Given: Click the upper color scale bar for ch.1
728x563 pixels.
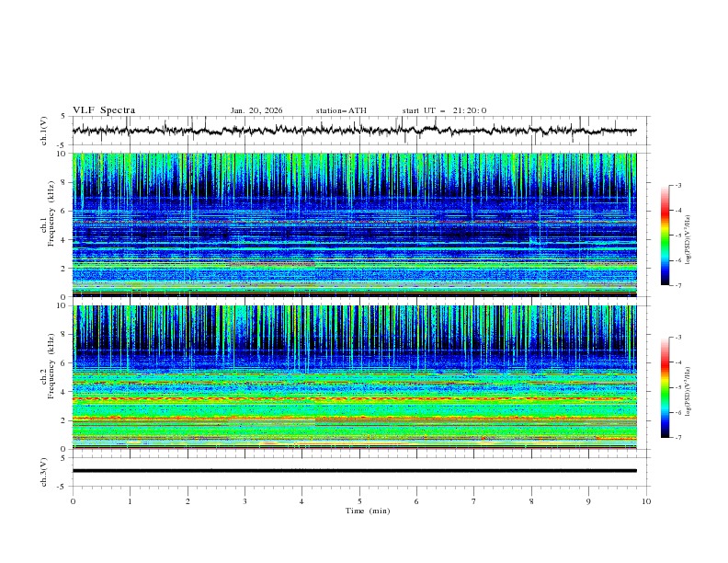Looking at the screenshot, I should [x=665, y=236].
